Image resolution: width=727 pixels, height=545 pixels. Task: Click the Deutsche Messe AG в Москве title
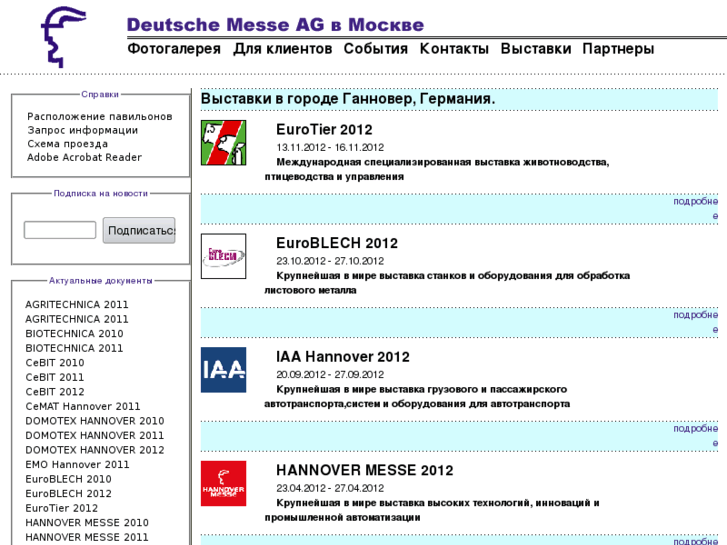tap(275, 25)
